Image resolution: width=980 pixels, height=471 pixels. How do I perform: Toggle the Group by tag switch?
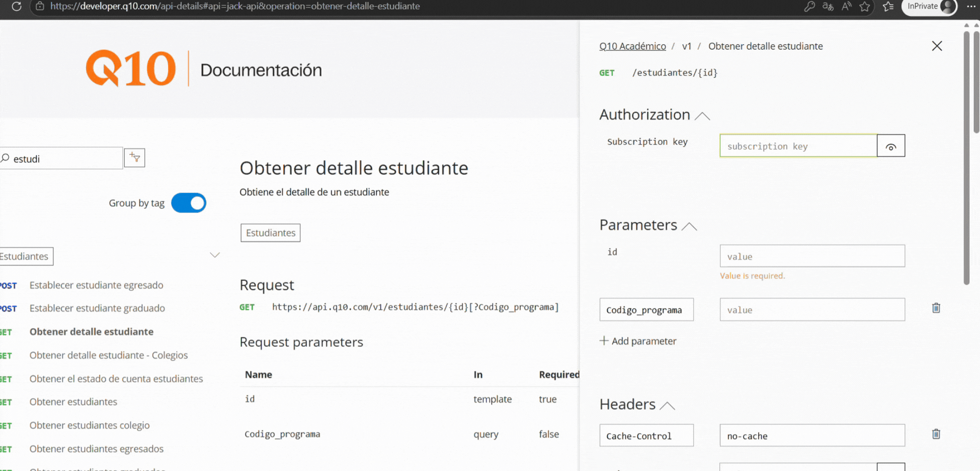[189, 203]
